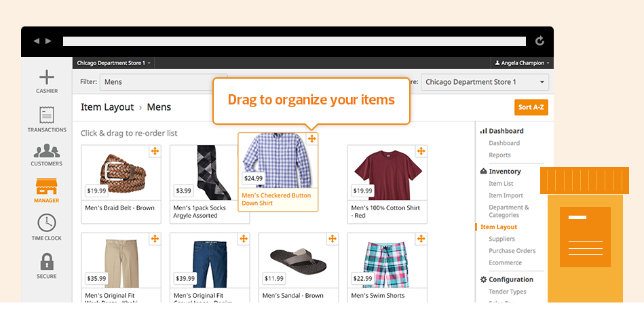Click Men's Sandal - Brown name
The image size is (644, 333).
tap(293, 295)
